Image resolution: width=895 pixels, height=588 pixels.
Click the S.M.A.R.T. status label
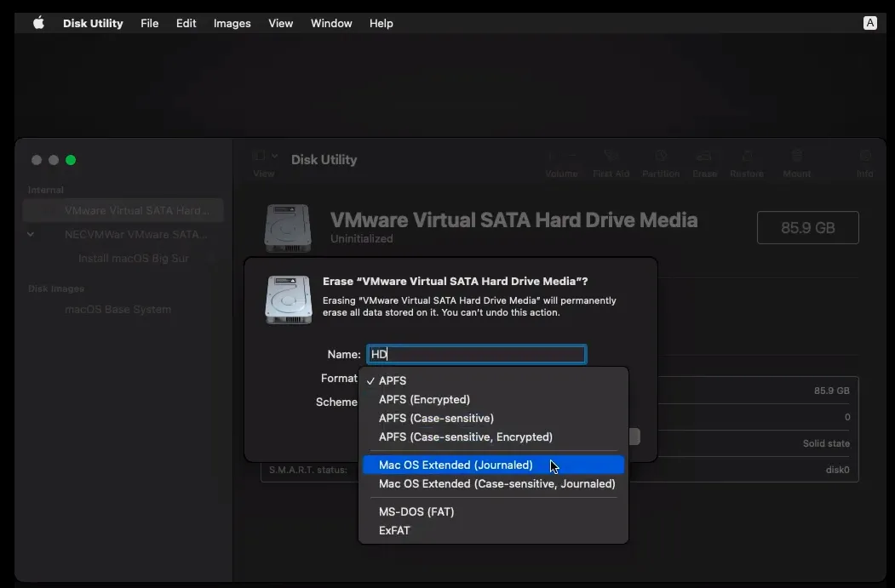pyautogui.click(x=308, y=470)
